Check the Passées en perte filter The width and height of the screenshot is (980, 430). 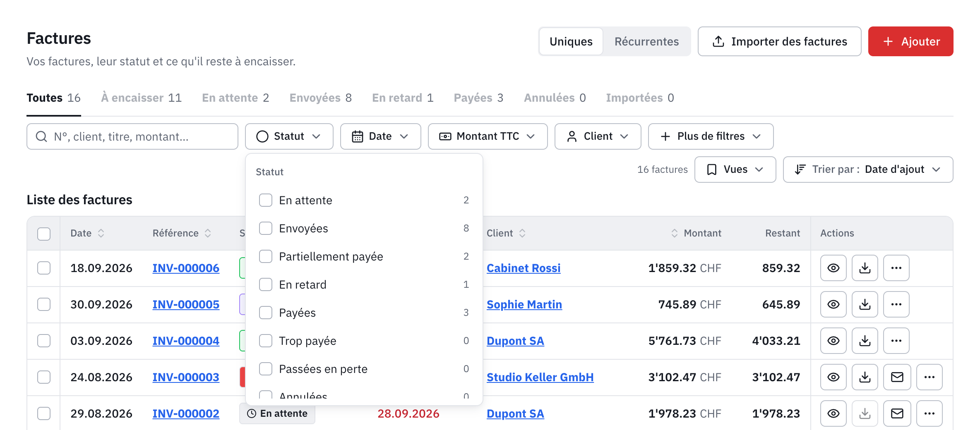(x=266, y=369)
